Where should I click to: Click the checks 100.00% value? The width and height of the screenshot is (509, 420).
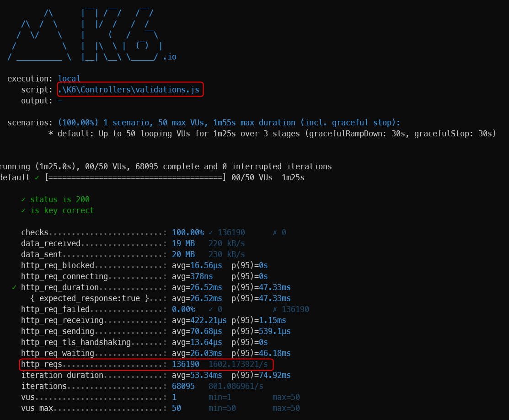pyautogui.click(x=188, y=232)
